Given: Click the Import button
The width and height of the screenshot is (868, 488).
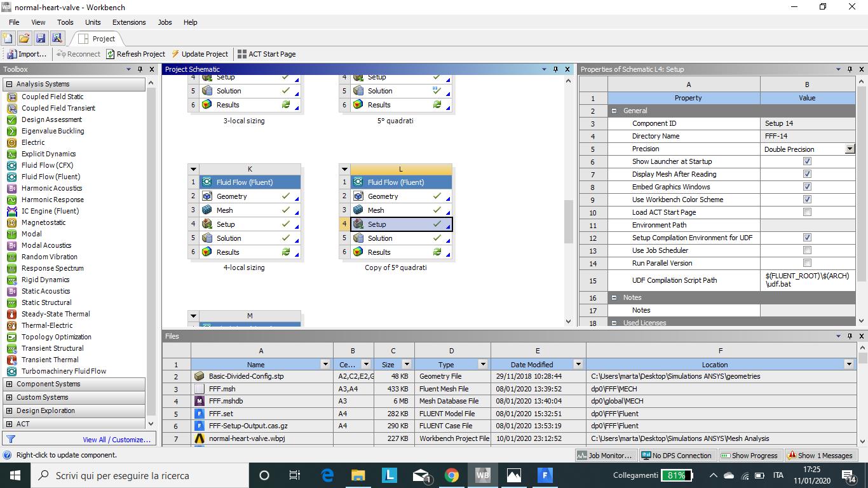Looking at the screenshot, I should pos(27,54).
